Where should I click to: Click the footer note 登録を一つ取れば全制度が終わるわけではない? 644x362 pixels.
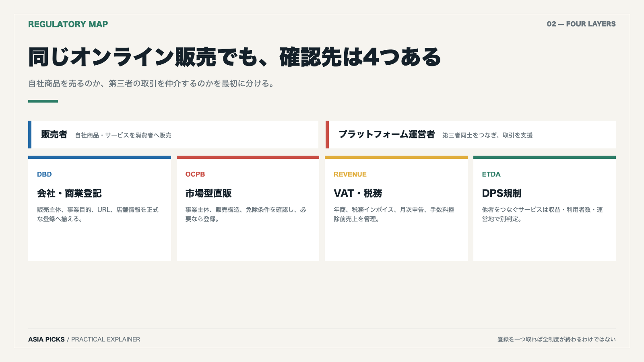[557, 339]
